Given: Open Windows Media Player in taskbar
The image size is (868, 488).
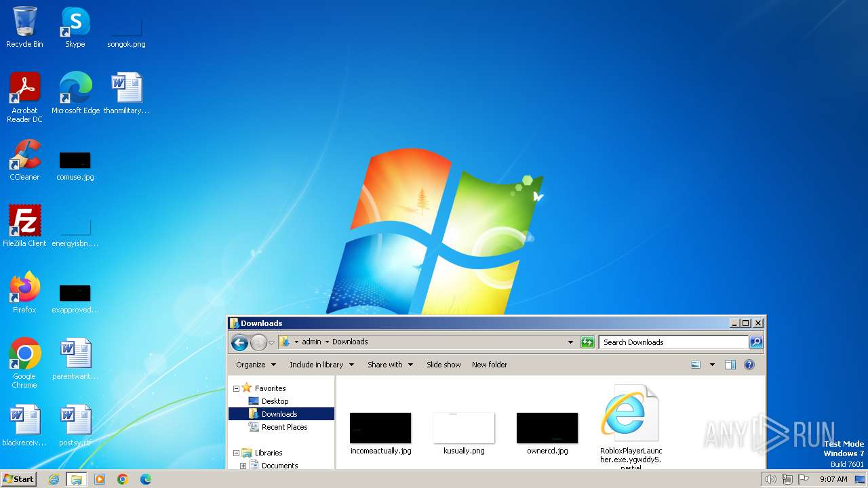Looking at the screenshot, I should tap(100, 479).
